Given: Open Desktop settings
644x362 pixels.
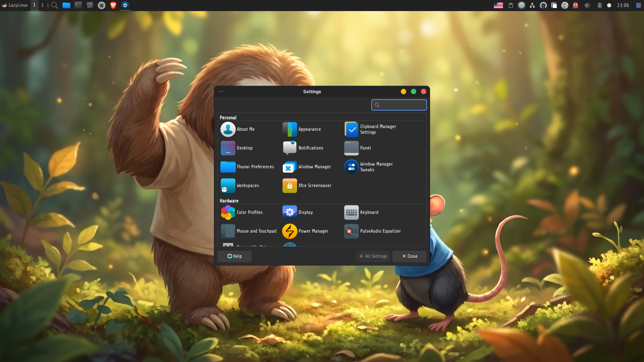Looking at the screenshot, I should pos(236,148).
